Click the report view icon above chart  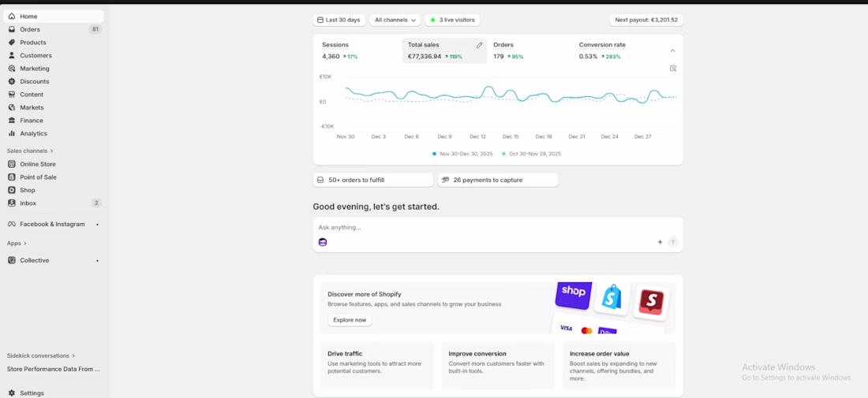point(672,69)
